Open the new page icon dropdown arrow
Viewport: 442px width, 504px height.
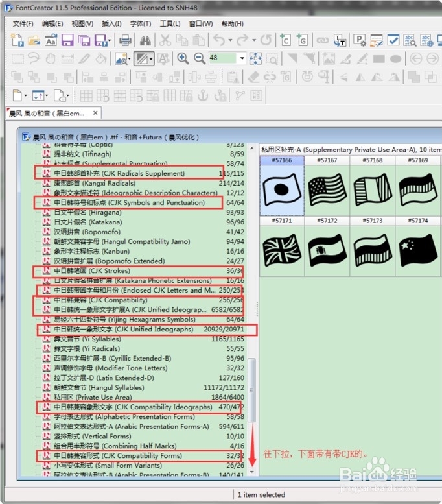click(x=25, y=95)
